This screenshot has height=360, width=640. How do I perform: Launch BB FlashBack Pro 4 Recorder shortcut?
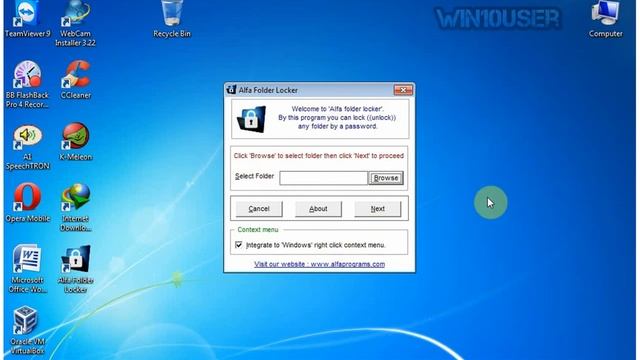tap(27, 84)
